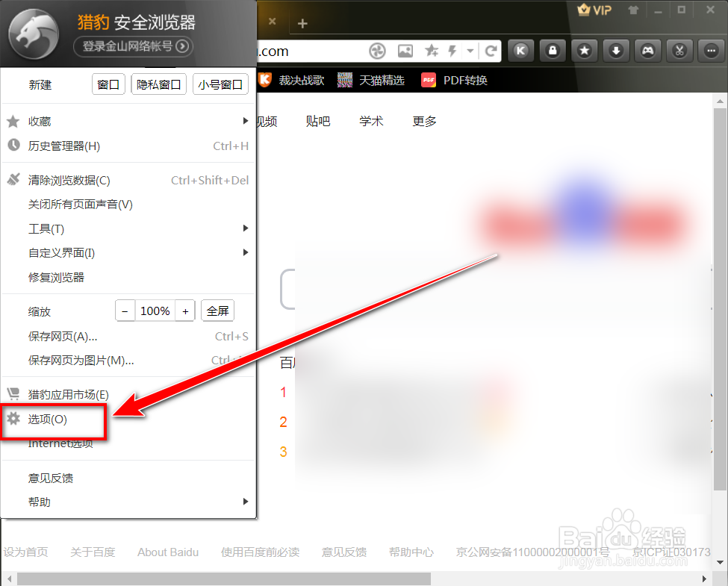Open Internet选项 menu item
Screen dimensions: 728x586
click(x=128, y=443)
